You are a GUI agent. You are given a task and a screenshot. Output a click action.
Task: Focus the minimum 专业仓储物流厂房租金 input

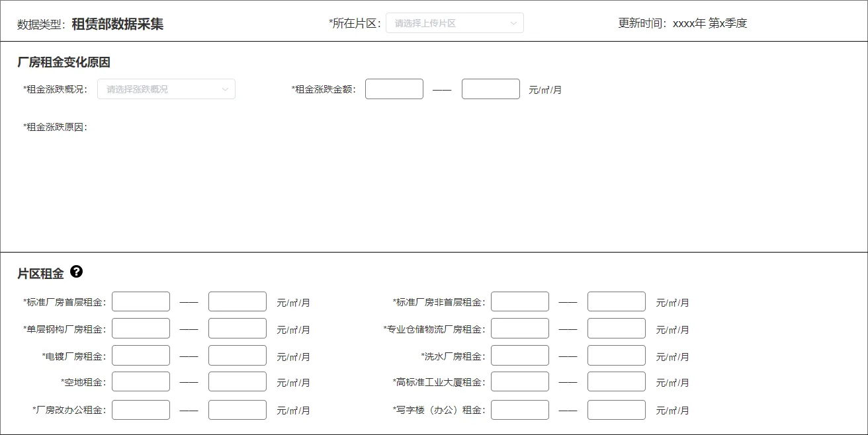[520, 329]
